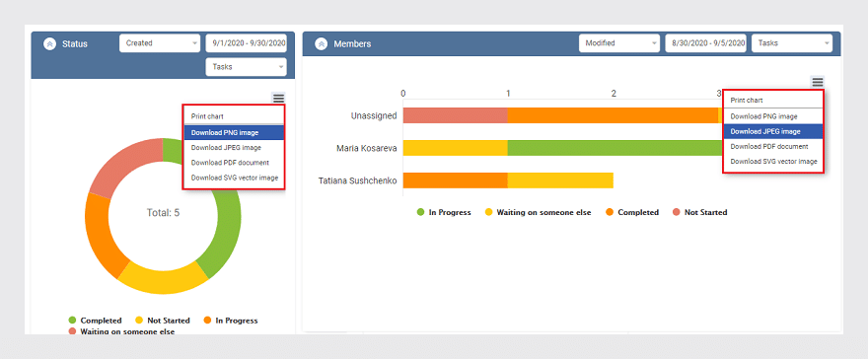Click the orange bar segment in Unassigned row

point(613,115)
